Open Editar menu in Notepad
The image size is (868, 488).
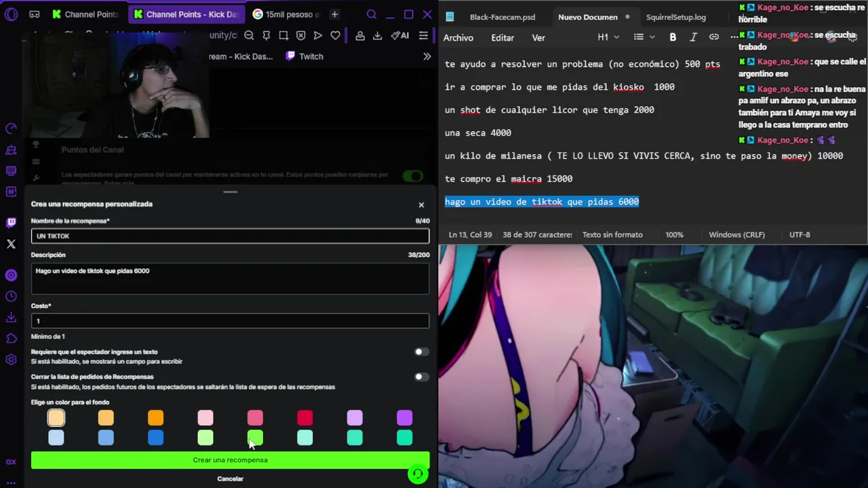(x=502, y=37)
